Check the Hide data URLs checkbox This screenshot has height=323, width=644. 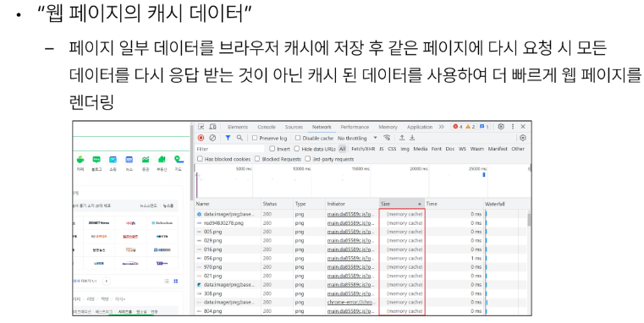pyautogui.click(x=296, y=149)
